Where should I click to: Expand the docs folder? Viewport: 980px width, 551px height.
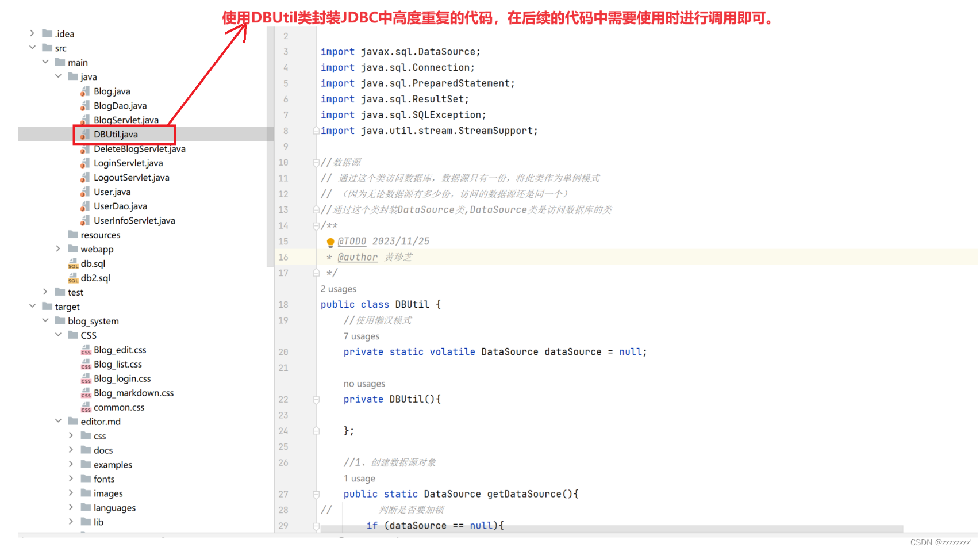coord(71,450)
